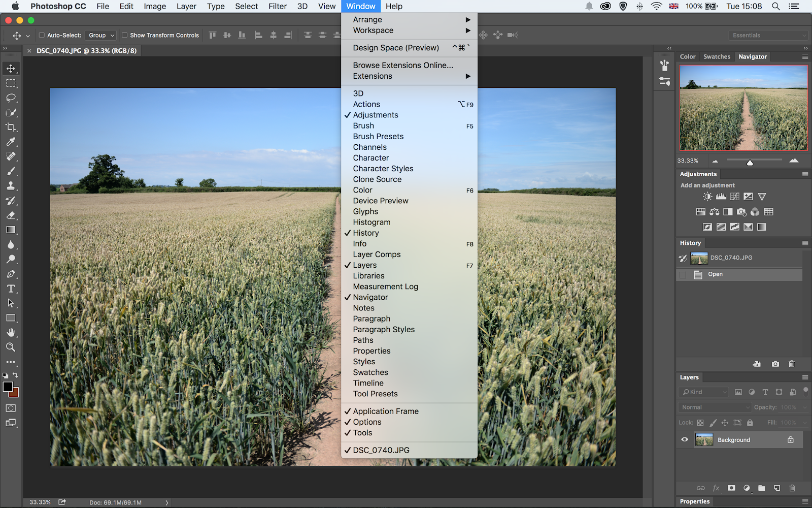Click the status bar zoom percentage field
This screenshot has width=812, height=508.
coord(40,502)
